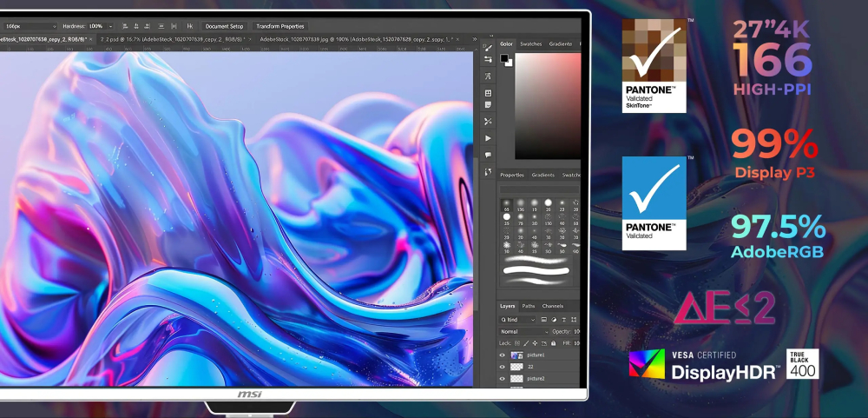The width and height of the screenshot is (868, 418).
Task: Switch to the Color panel tab
Action: 507,43
